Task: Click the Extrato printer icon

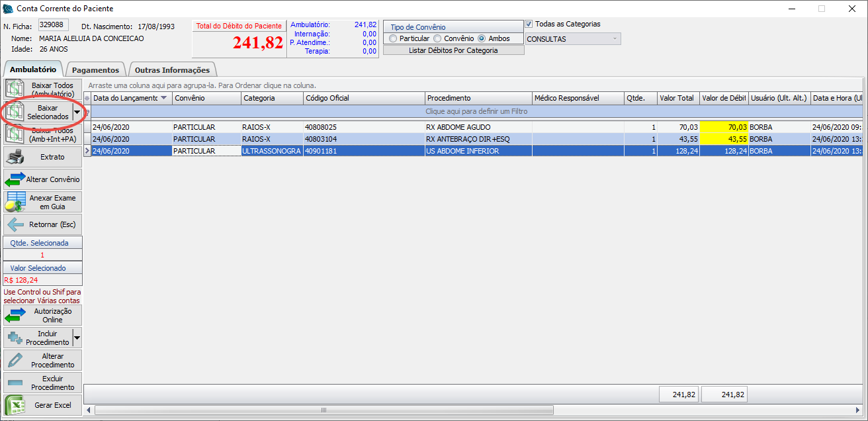Action: 15,157
